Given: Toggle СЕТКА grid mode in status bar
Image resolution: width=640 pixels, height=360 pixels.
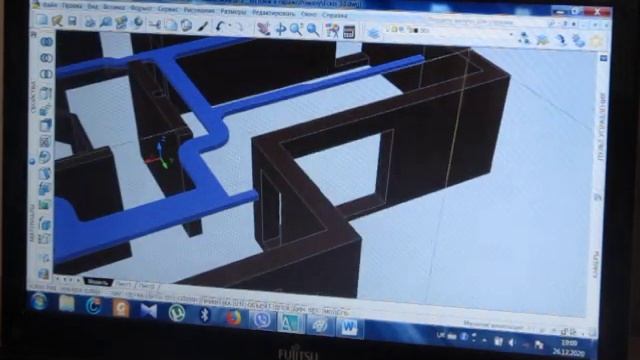Looking at the screenshot, I should [x=133, y=296].
